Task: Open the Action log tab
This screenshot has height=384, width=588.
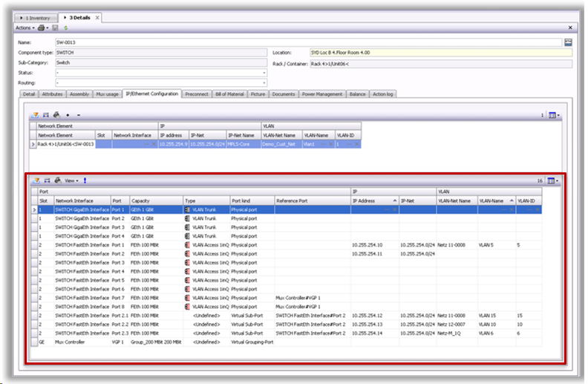Action: tap(383, 94)
